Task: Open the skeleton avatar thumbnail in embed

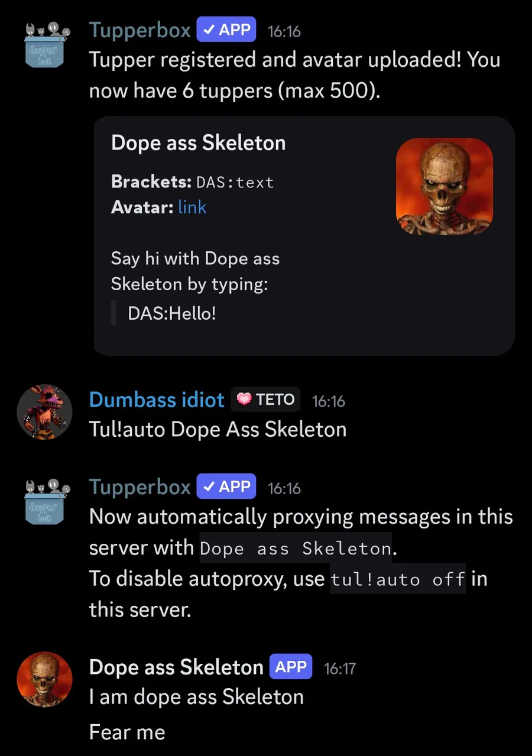Action: 445,186
